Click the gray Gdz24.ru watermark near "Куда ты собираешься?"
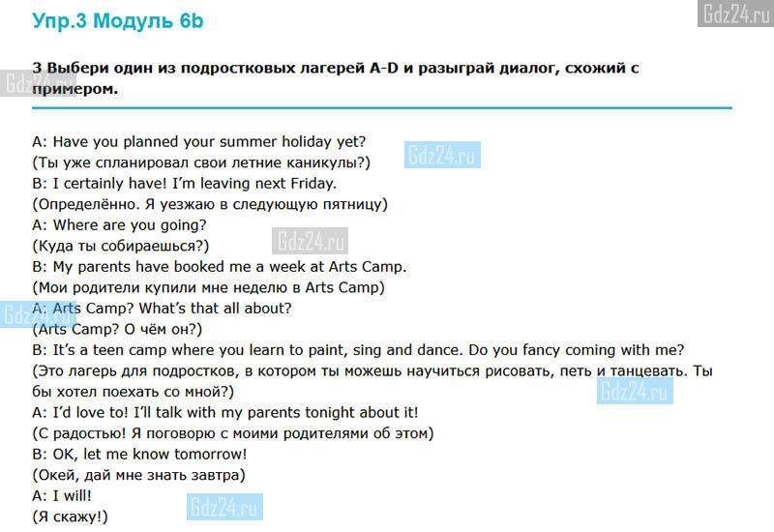The width and height of the screenshot is (774, 532). pos(310,241)
